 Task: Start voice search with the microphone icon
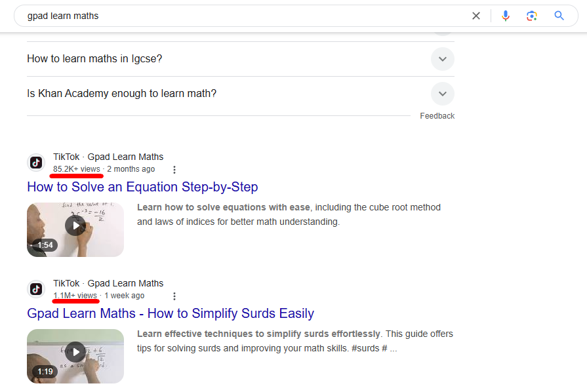[506, 16]
